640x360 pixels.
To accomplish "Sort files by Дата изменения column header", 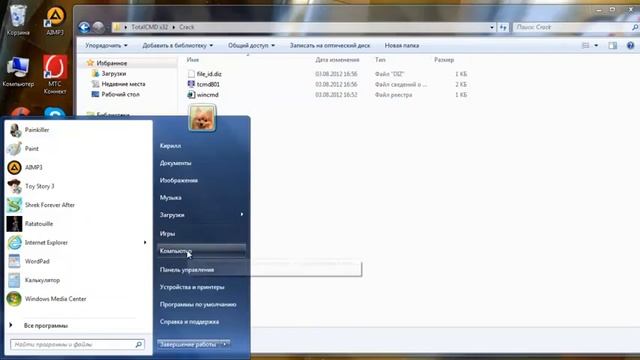I will tap(337, 60).
